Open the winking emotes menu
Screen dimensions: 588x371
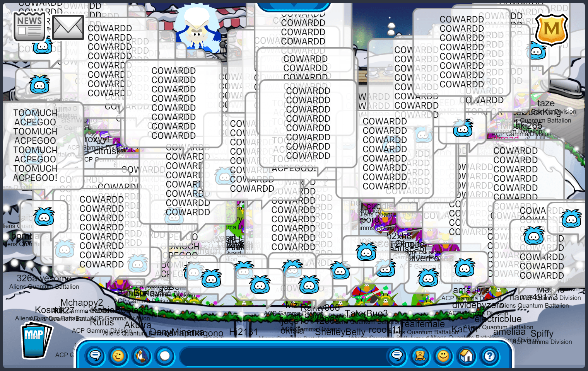[118, 356]
